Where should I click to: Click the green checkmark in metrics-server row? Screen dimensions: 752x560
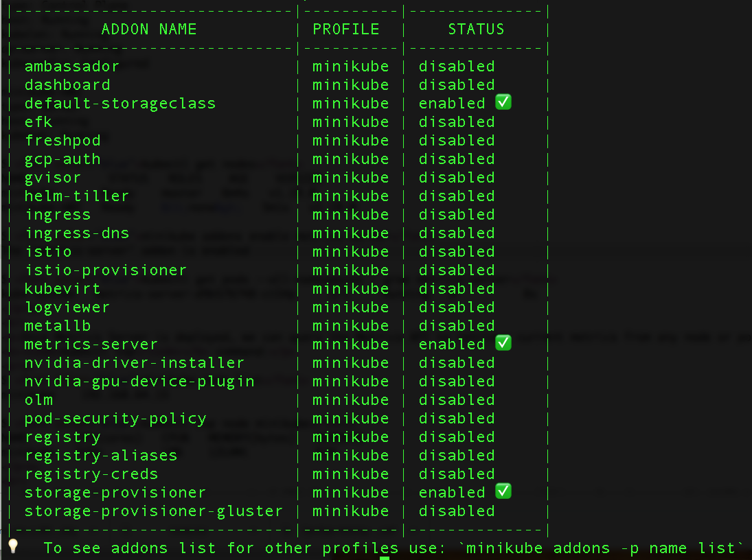503,343
